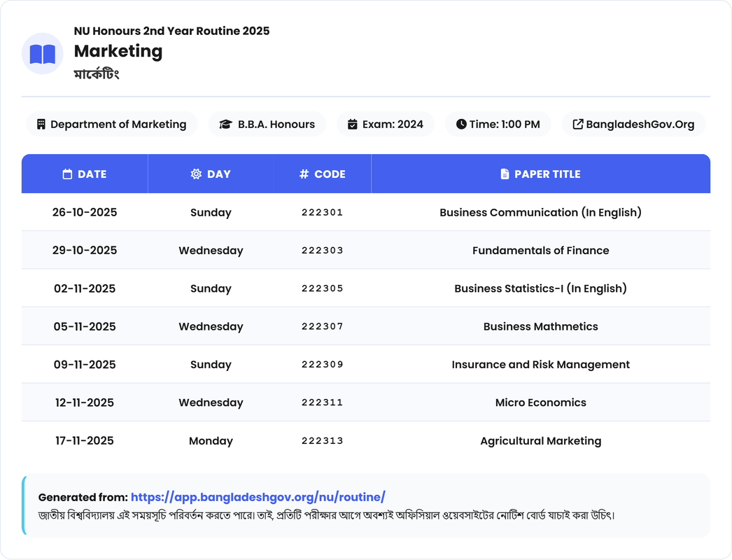
Task: Click the graduation cap icon
Action: coord(225,125)
